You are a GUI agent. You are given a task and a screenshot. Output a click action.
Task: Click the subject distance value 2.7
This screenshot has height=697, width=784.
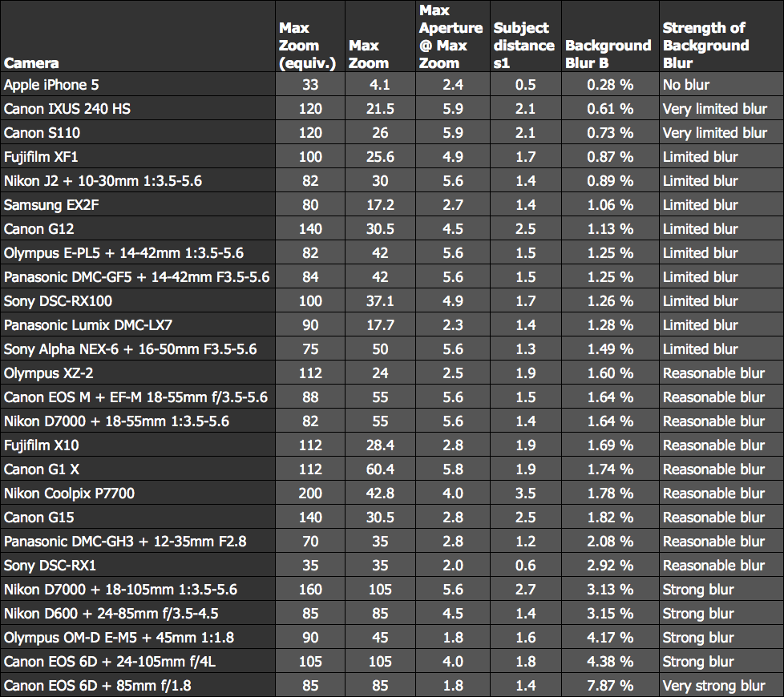click(525, 589)
